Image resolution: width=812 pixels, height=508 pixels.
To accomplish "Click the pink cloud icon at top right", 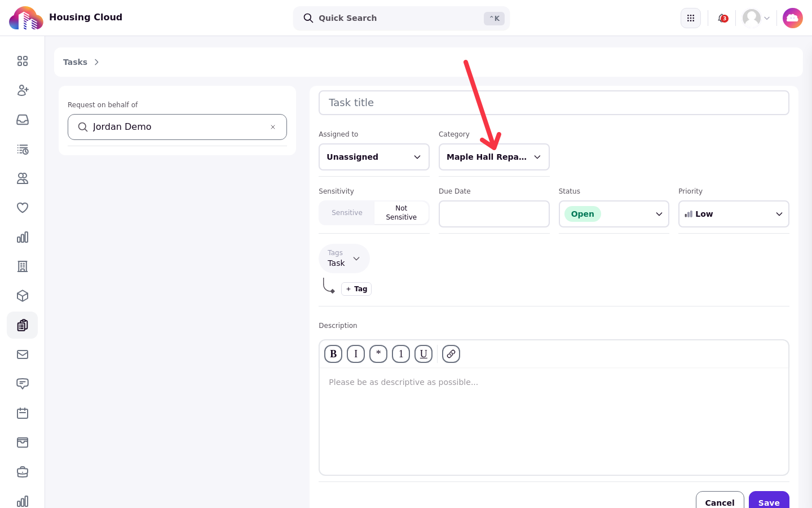I will pyautogui.click(x=793, y=18).
